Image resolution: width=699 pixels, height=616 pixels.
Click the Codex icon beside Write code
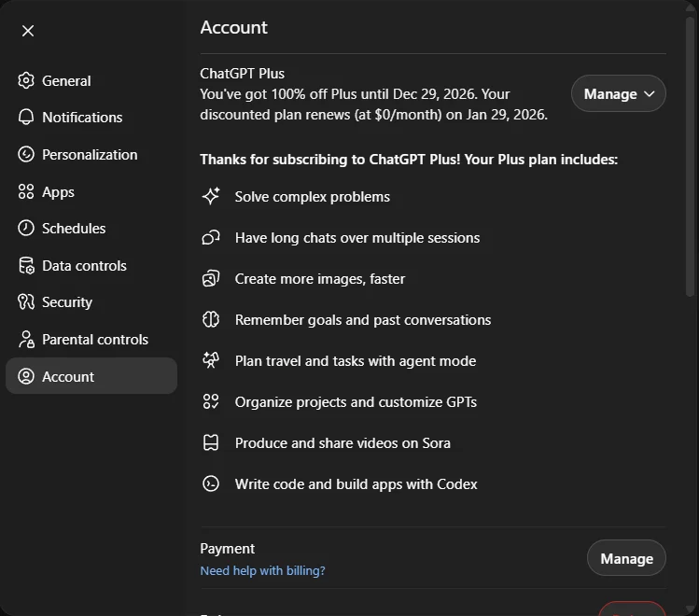211,483
